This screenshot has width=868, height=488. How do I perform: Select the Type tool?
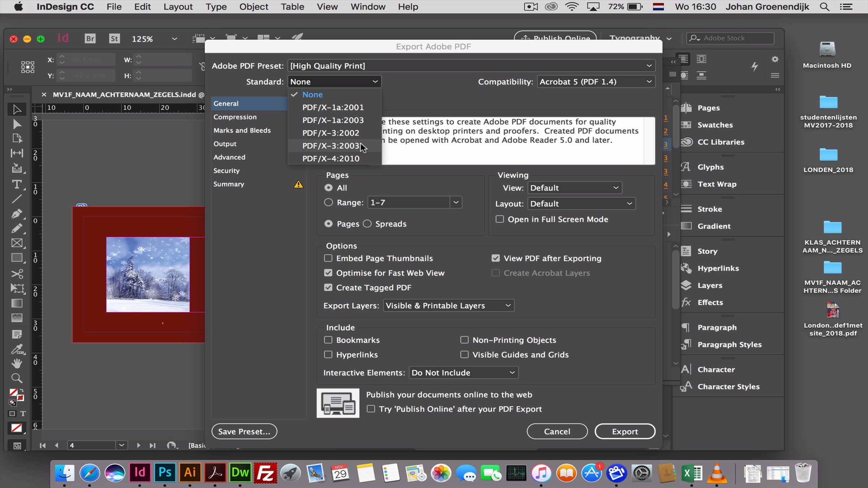17,184
